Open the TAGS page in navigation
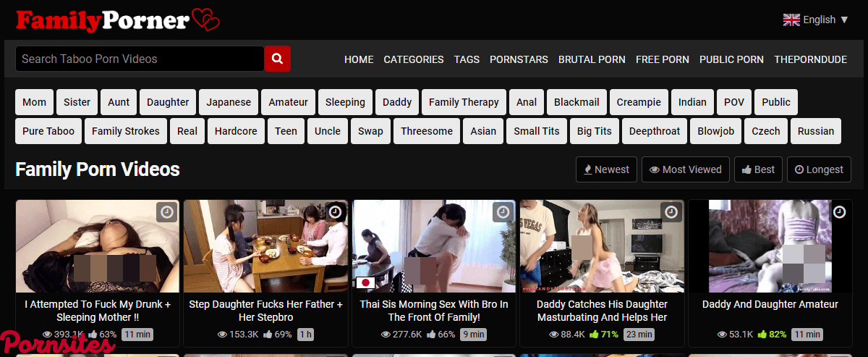The image size is (868, 357). (x=467, y=59)
